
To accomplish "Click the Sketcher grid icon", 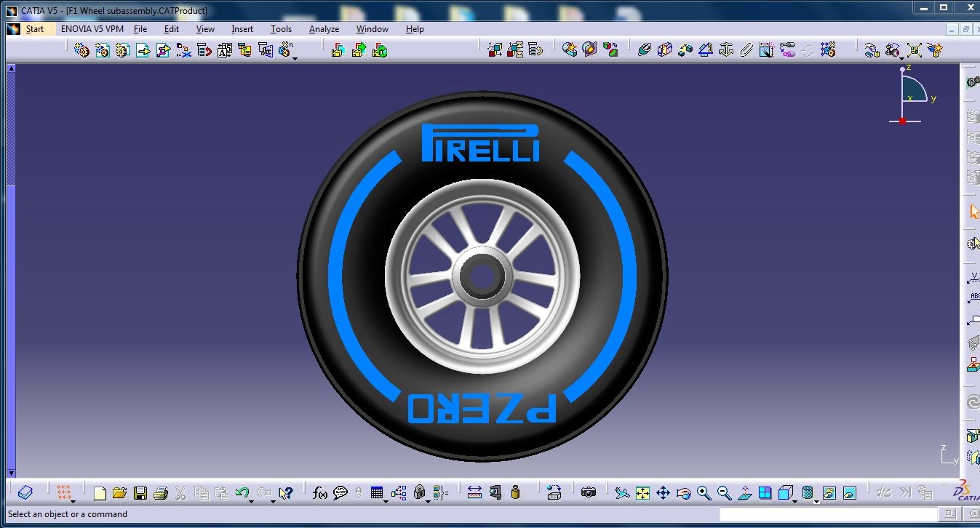I will [64, 492].
